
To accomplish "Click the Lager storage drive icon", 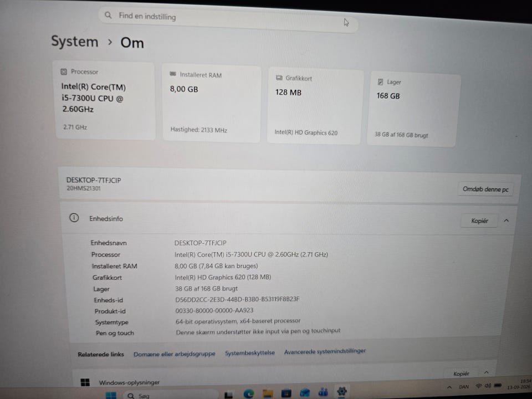I will pos(380,82).
